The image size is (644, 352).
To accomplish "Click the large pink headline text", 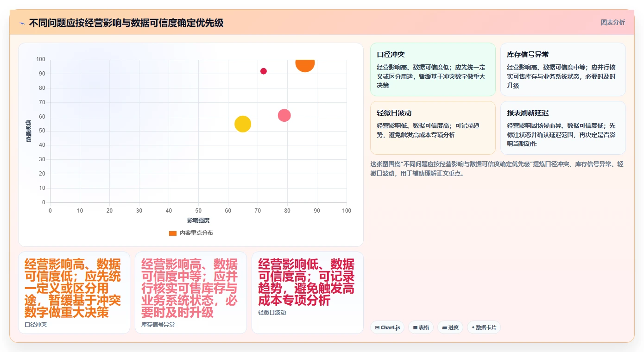I will point(189,288).
